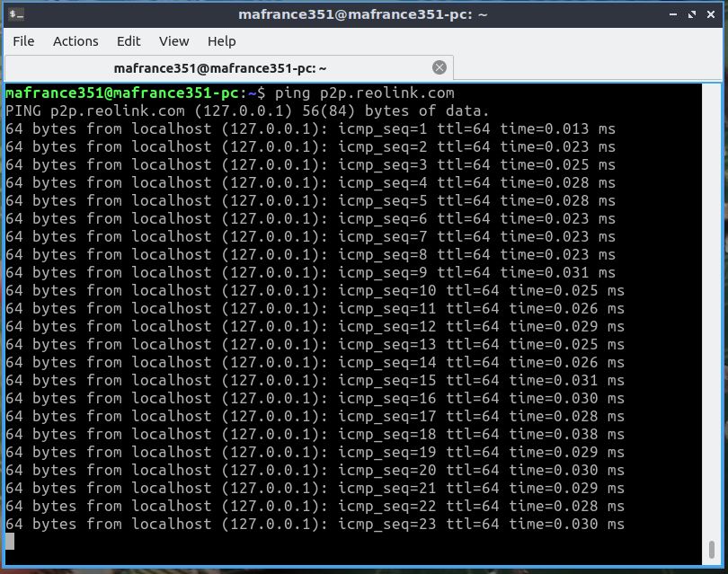The image size is (728, 574).
Task: Click the output line with icmp_seq=6
Action: (x=310, y=218)
